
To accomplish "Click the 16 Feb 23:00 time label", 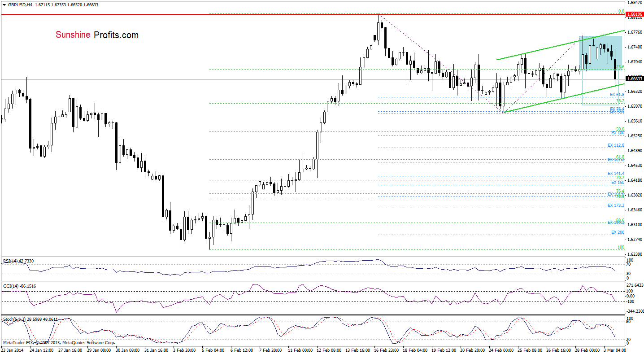I will (387, 350).
